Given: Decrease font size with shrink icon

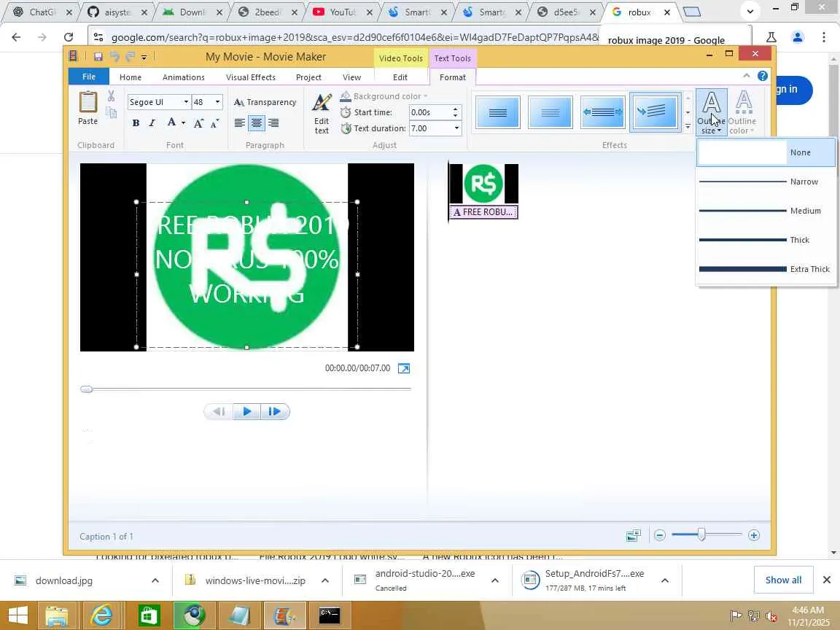Looking at the screenshot, I should [x=214, y=123].
